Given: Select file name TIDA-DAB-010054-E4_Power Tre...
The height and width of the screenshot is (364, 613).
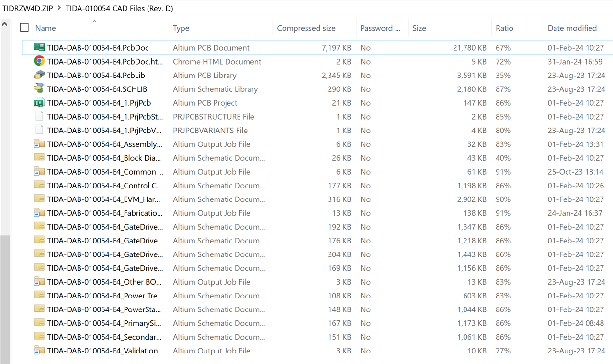Looking at the screenshot, I should (x=104, y=296).
